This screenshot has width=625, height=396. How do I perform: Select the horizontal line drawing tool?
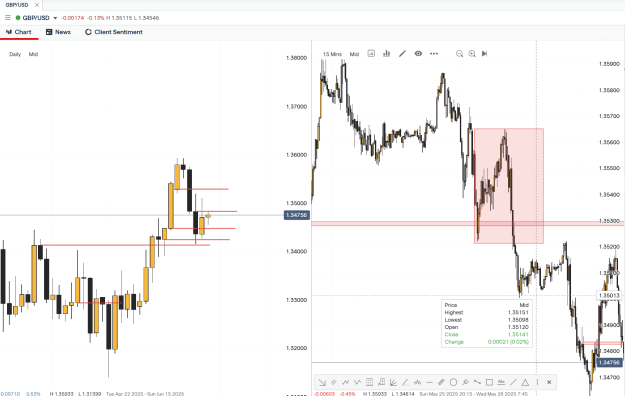[429, 382]
